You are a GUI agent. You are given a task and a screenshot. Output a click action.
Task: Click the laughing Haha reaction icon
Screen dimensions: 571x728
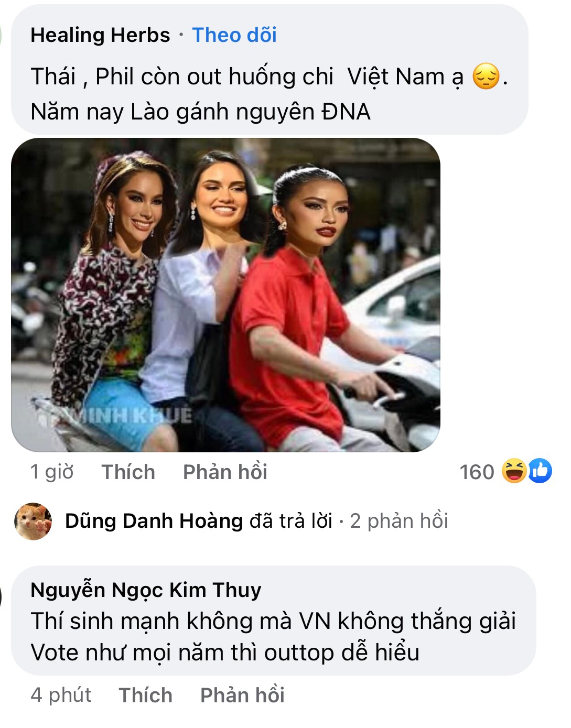tap(513, 471)
